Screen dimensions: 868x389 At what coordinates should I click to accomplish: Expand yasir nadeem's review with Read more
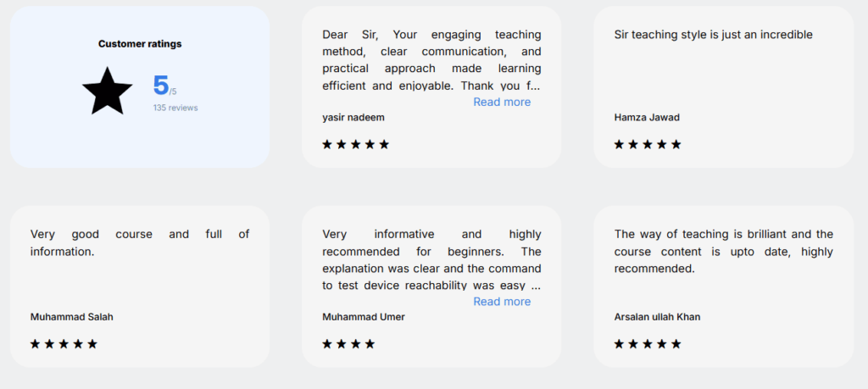[x=502, y=102]
